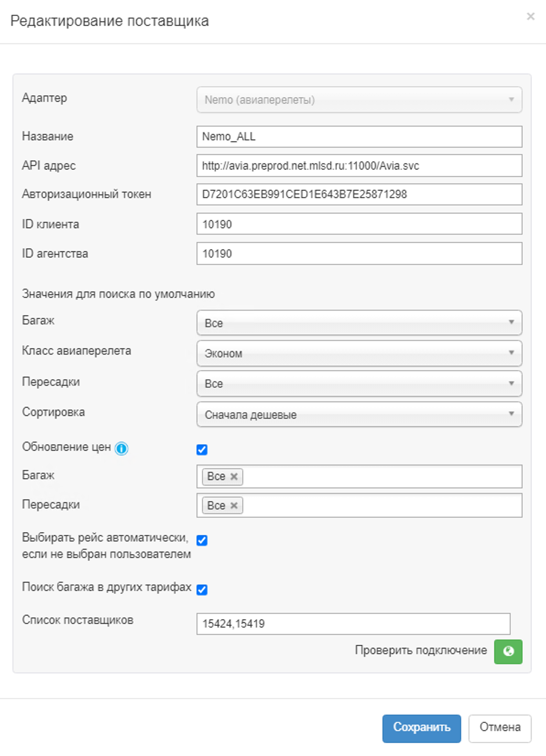Screen dimensions: 546x756
Task: Close the supplier editing dialog
Action: [x=530, y=16]
